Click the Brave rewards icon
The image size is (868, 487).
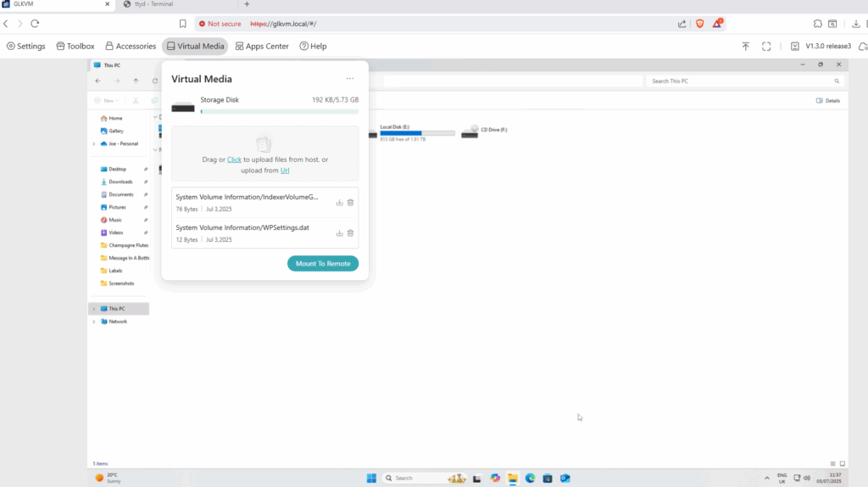pyautogui.click(x=717, y=23)
